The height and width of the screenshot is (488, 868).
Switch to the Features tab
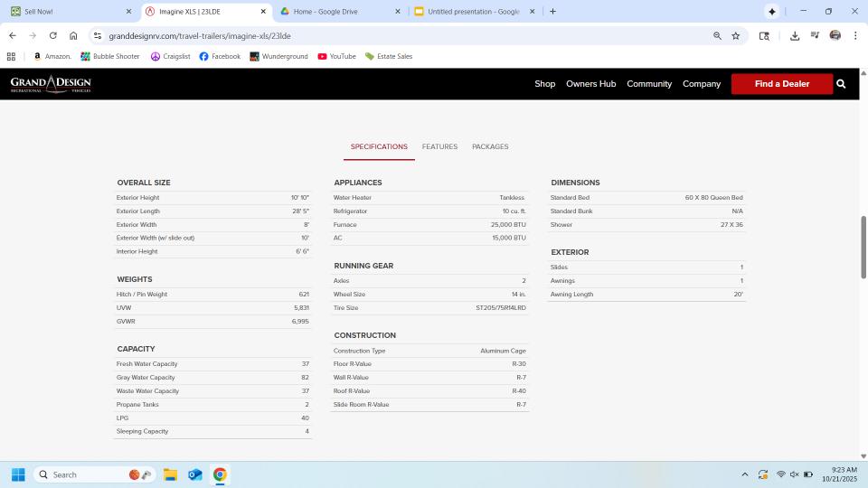[439, 146]
